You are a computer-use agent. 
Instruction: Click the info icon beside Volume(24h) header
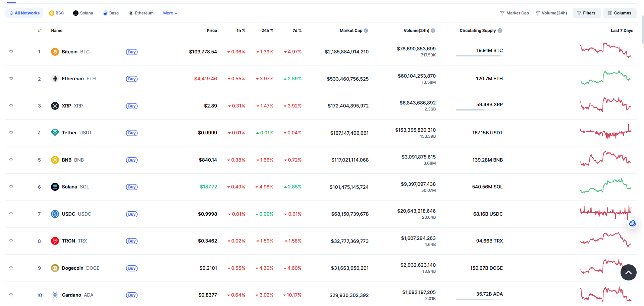[x=433, y=31]
